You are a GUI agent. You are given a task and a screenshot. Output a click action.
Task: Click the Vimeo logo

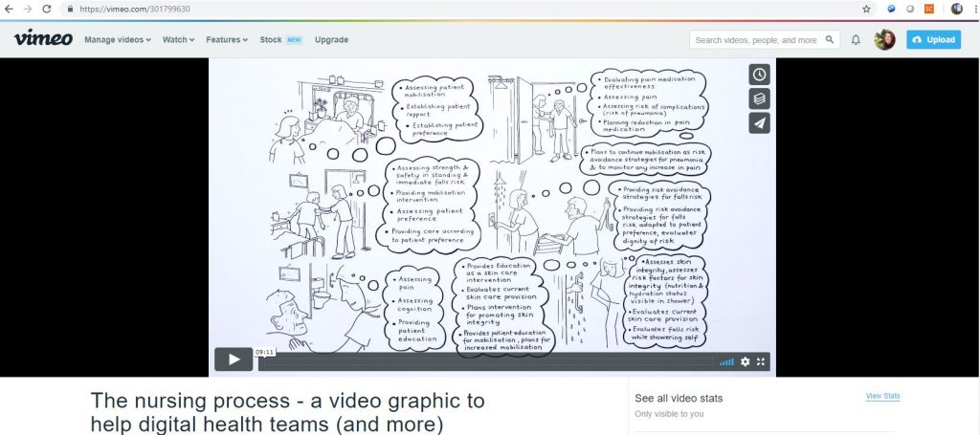(x=41, y=39)
